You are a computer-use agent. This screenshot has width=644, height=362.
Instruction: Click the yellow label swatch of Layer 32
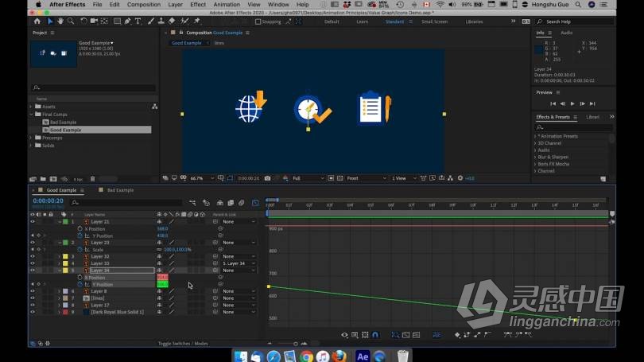pos(65,256)
